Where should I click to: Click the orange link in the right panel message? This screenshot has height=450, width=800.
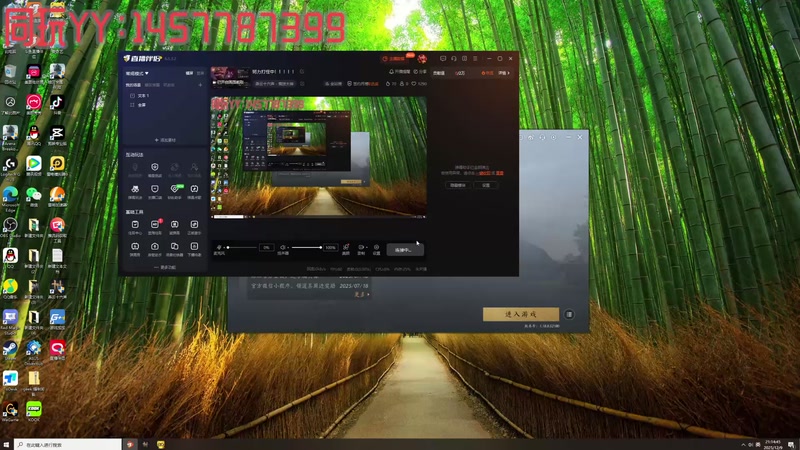(x=486, y=173)
